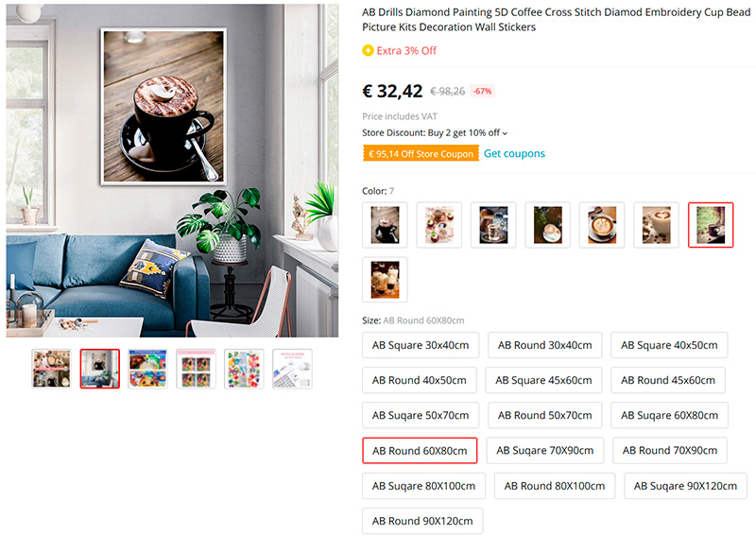Select the AB Round 60X80cm size
Screen dimensions: 756x536
click(x=420, y=451)
